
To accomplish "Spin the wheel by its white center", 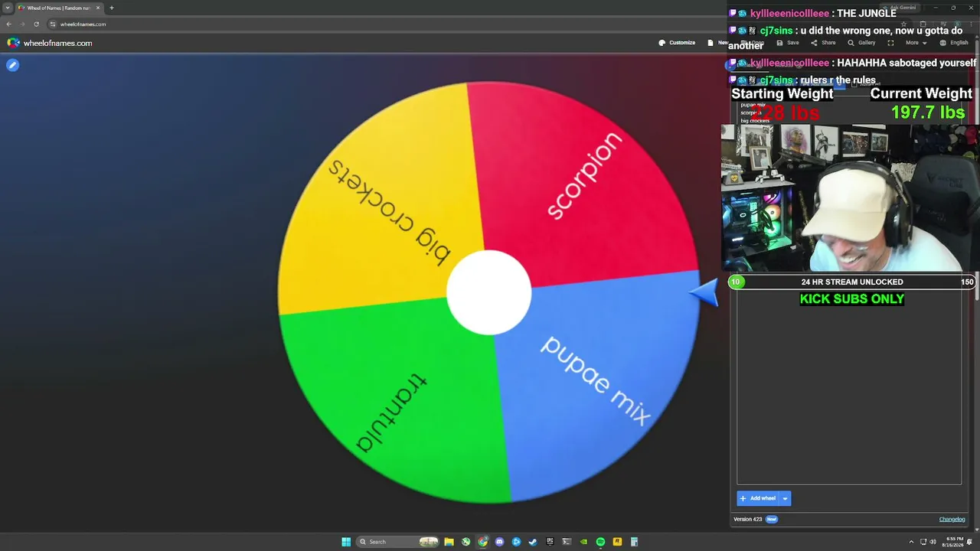I will [x=488, y=293].
